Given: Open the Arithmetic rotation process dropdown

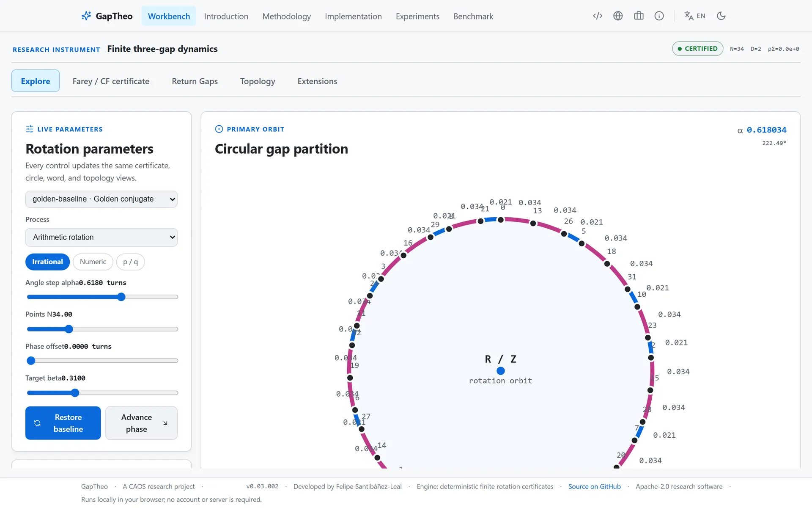Looking at the screenshot, I should (x=101, y=237).
